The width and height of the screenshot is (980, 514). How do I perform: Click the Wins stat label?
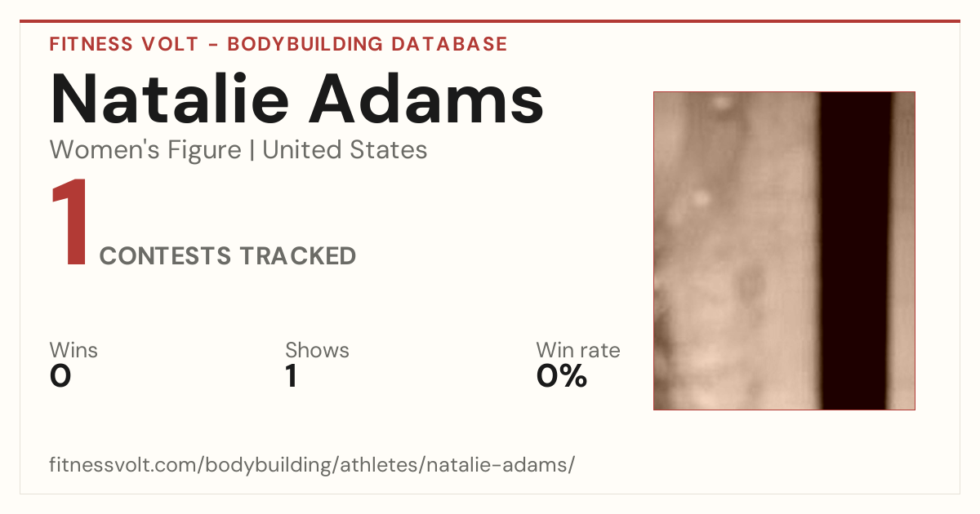(x=73, y=350)
